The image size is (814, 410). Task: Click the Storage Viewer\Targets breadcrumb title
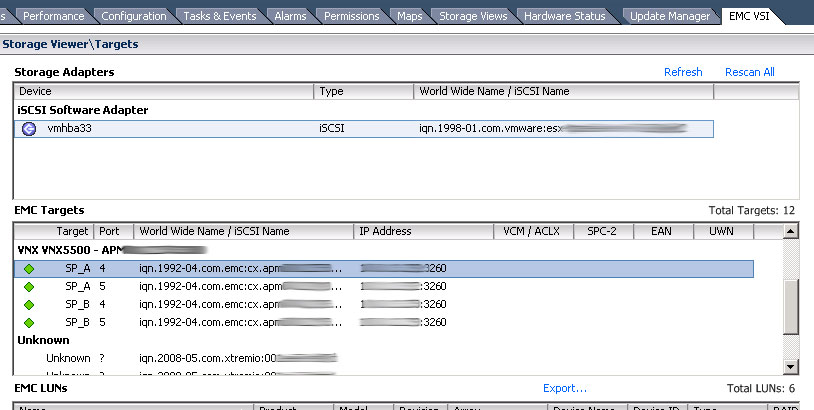(x=70, y=44)
